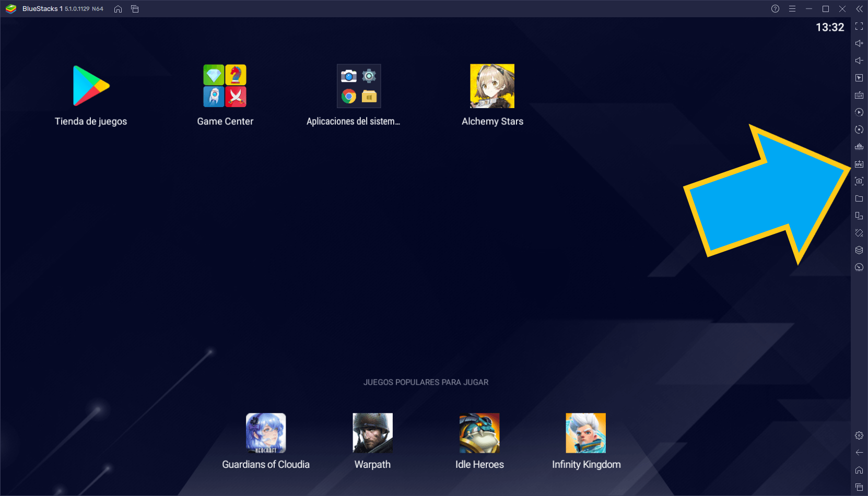Take a screenshot with the camera icon
Image resolution: width=868 pixels, height=496 pixels.
[859, 181]
